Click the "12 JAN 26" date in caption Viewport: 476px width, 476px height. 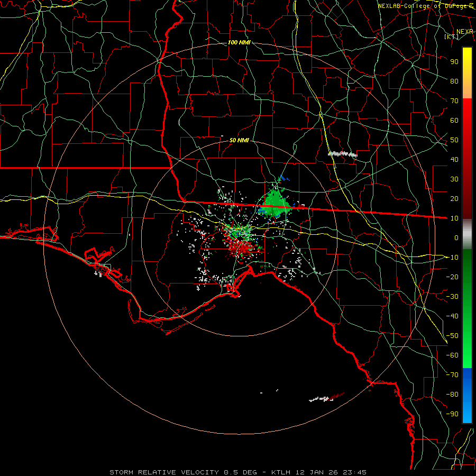[x=318, y=472]
